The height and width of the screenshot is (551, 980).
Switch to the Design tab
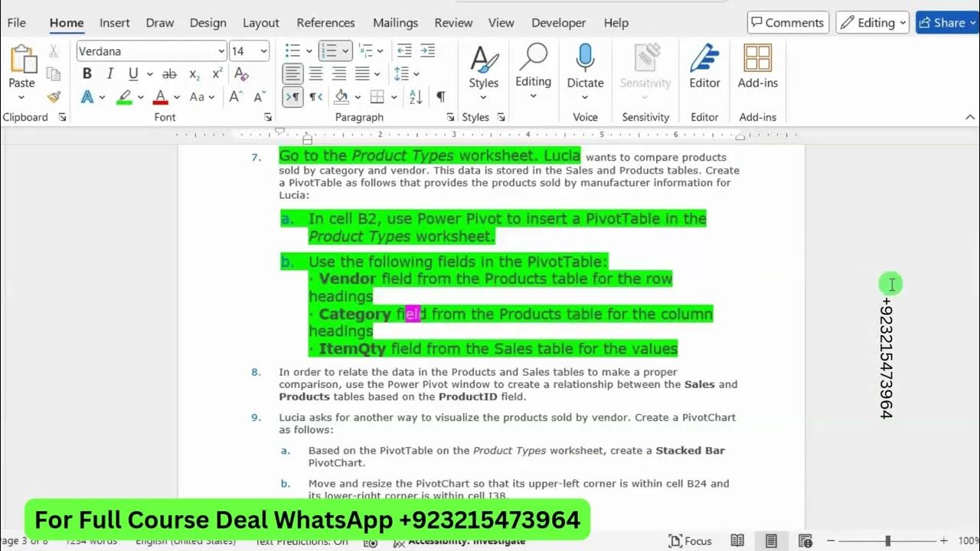click(x=208, y=23)
